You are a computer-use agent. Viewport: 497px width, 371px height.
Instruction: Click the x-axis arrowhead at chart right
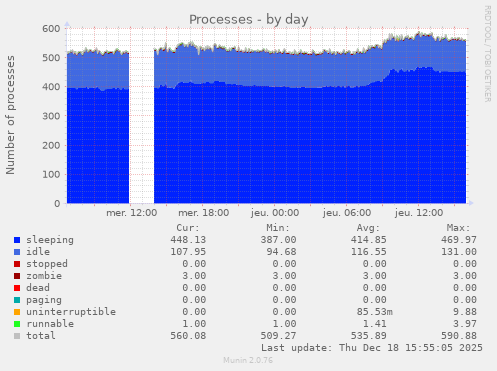point(471,203)
